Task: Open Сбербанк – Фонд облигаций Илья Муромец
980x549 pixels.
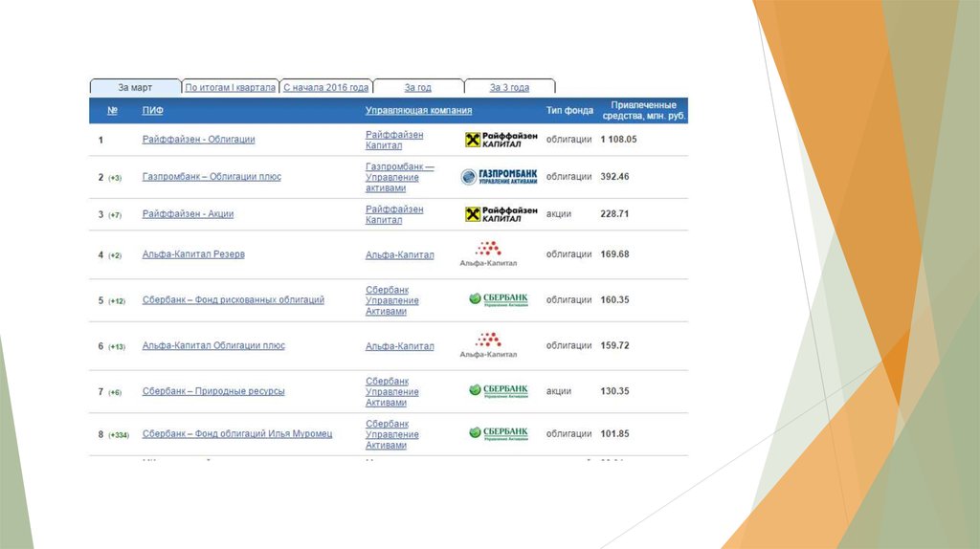Action: click(237, 433)
